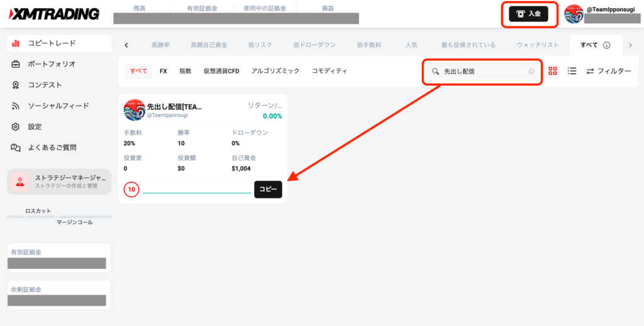Switch to the 人気 tab

(x=411, y=45)
